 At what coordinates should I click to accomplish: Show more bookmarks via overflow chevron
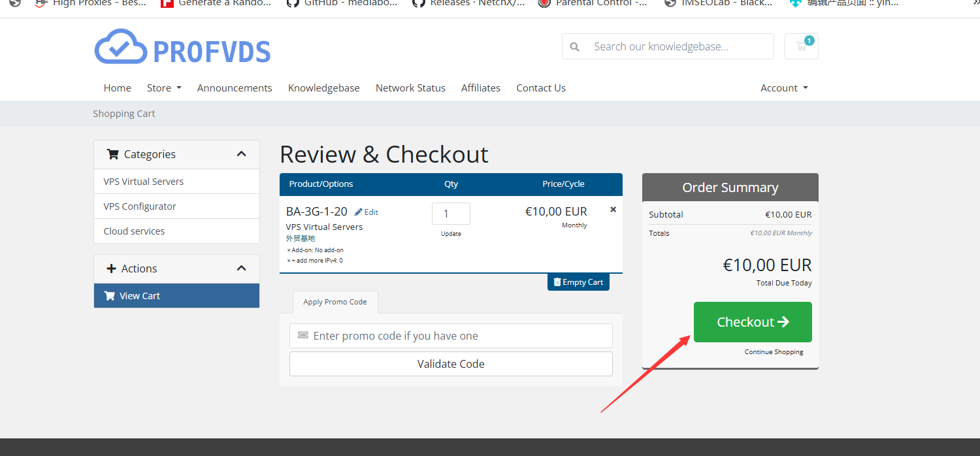pyautogui.click(x=973, y=3)
